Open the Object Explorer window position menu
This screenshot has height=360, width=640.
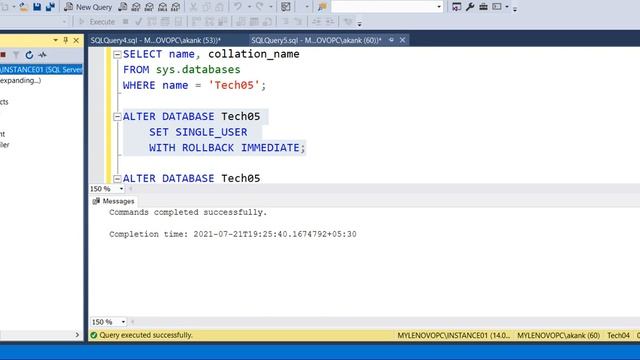click(x=56, y=40)
